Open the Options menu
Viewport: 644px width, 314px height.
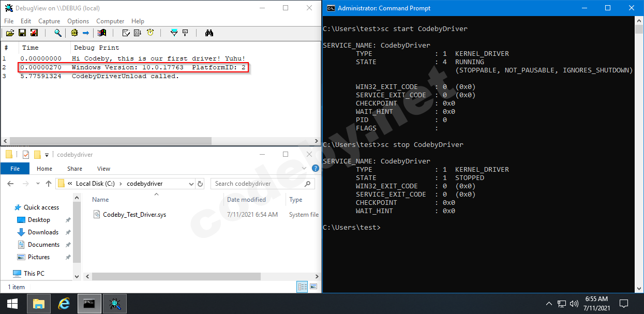pyautogui.click(x=78, y=21)
